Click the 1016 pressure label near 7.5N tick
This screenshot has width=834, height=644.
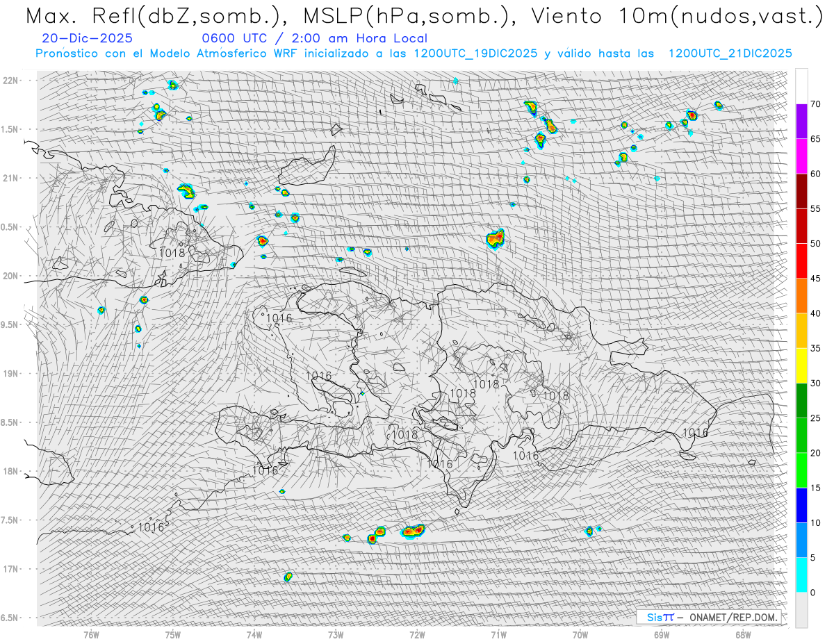[x=151, y=527]
